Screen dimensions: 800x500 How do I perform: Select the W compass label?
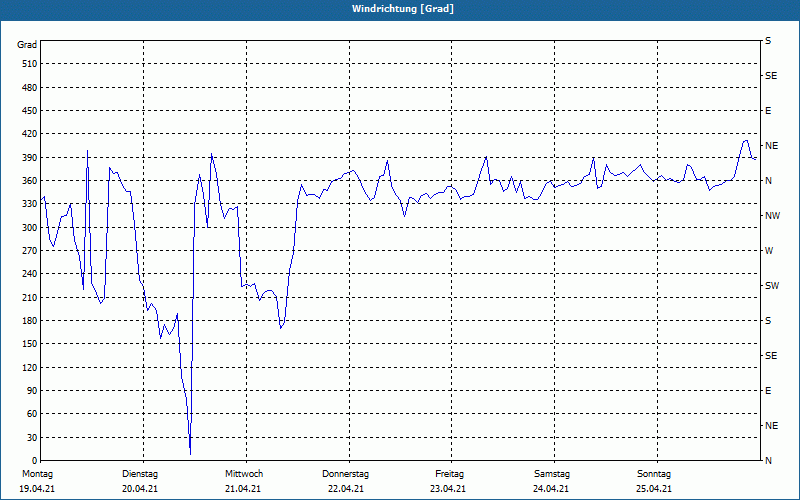(x=769, y=251)
